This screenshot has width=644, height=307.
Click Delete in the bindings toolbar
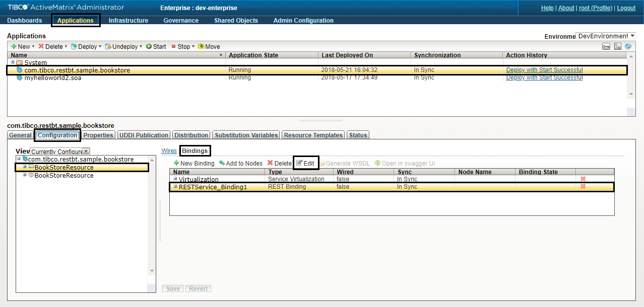(x=280, y=163)
